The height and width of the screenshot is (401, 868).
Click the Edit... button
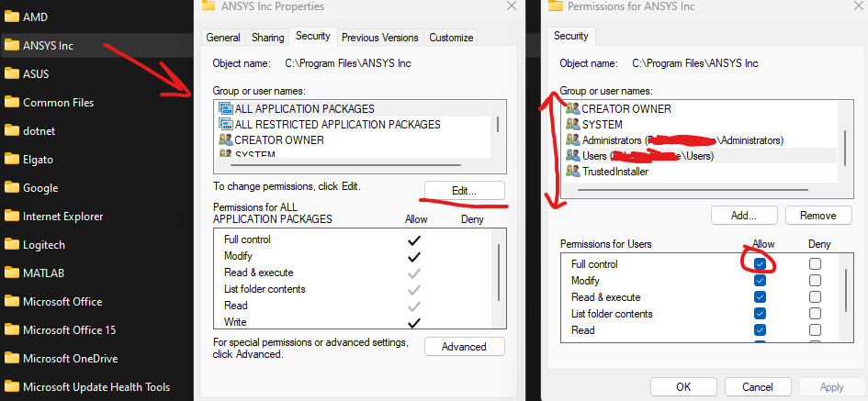(x=465, y=190)
